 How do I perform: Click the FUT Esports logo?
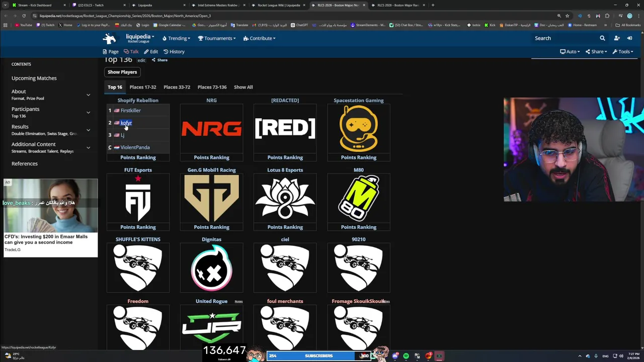[x=138, y=199]
